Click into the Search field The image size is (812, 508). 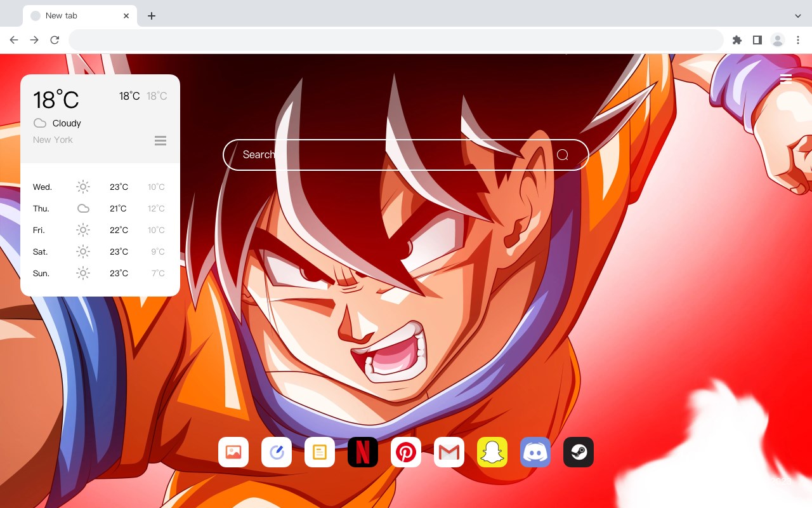(x=406, y=155)
